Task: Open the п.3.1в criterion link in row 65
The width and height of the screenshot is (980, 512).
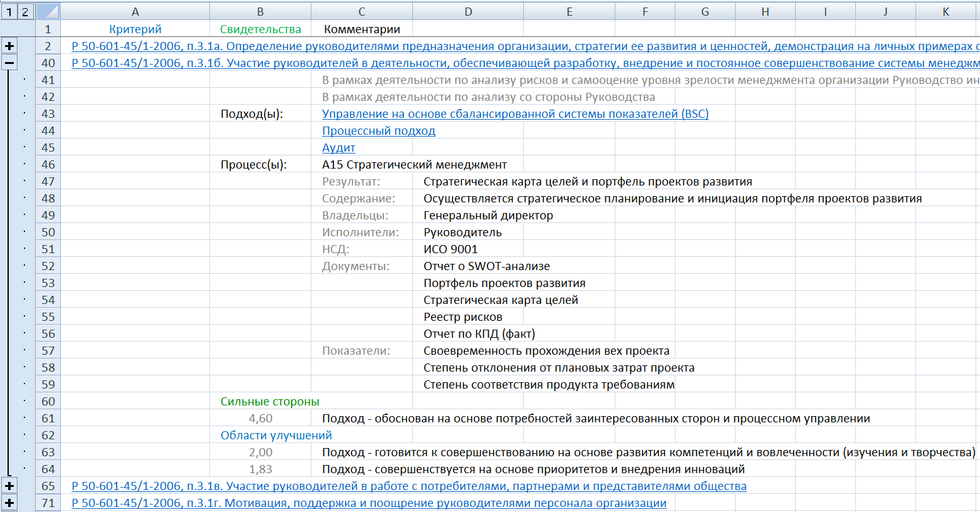Action: click(409, 486)
